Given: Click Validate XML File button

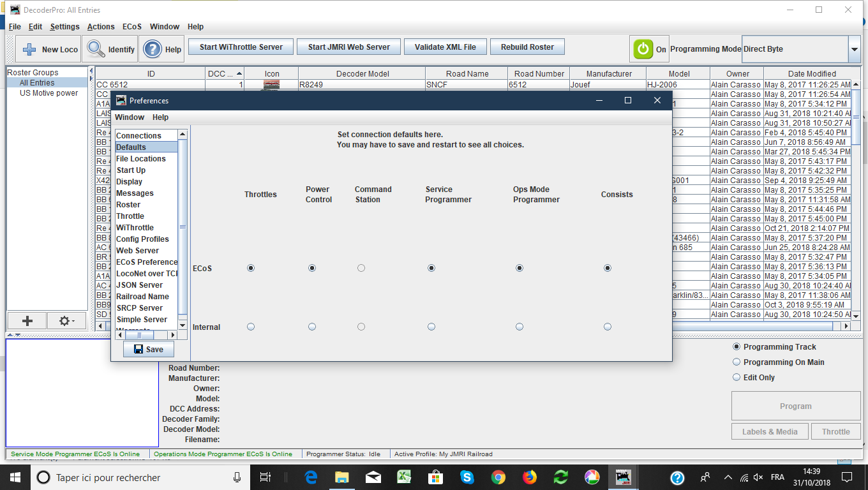Looking at the screenshot, I should point(445,47).
